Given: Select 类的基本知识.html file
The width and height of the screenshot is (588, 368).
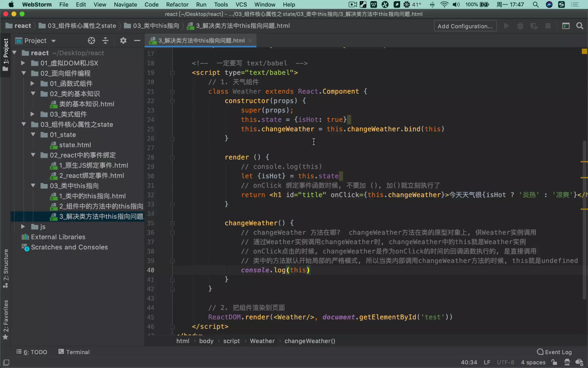Looking at the screenshot, I should pos(82,104).
